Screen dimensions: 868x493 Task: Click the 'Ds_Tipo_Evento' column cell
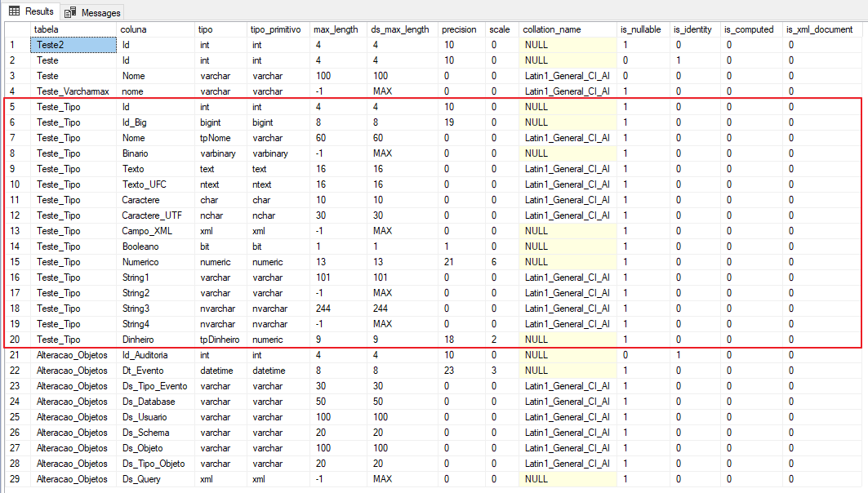click(x=155, y=385)
